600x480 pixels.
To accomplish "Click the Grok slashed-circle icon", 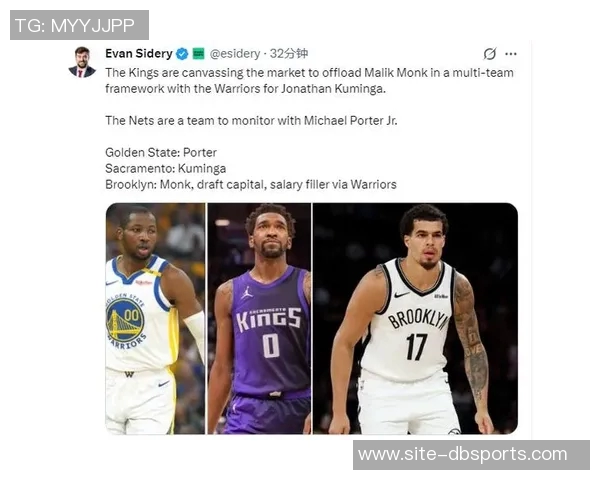I will (x=490, y=54).
